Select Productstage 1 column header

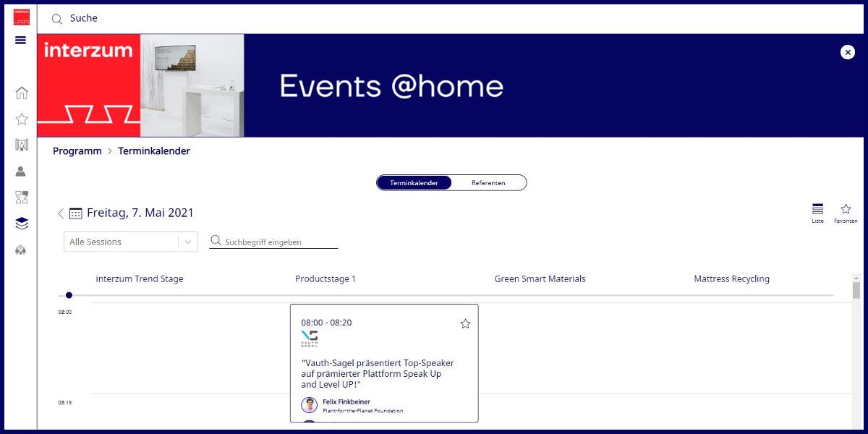[x=325, y=278]
